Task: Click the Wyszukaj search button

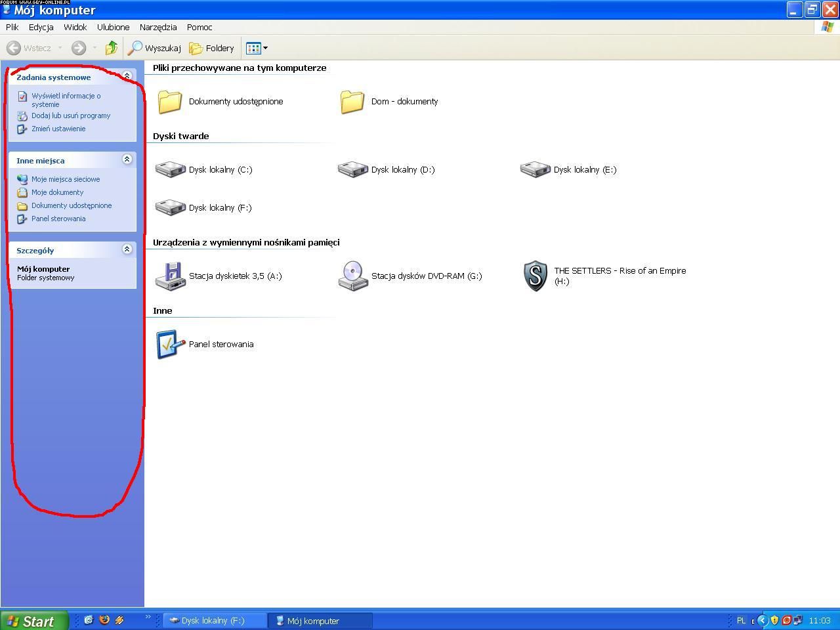Action: pyautogui.click(x=154, y=48)
